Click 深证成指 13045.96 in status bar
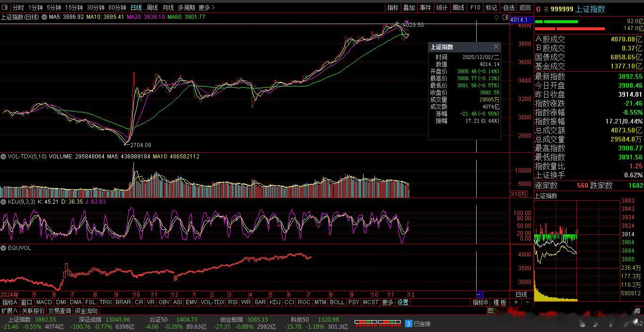The width and height of the screenshot is (644, 332). point(104,320)
